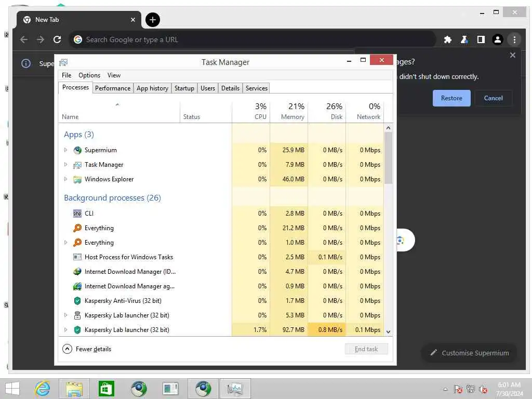The width and height of the screenshot is (532, 399).
Task: Switch to the Performance tab
Action: pos(113,88)
